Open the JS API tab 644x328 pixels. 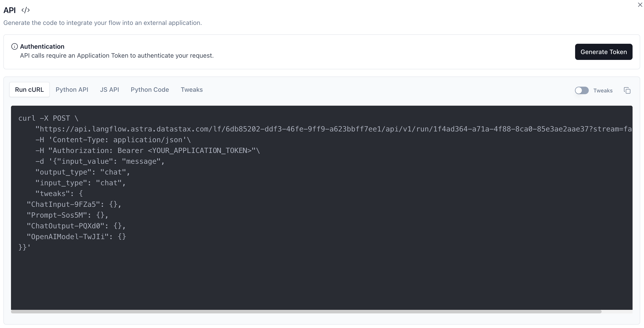(x=110, y=90)
